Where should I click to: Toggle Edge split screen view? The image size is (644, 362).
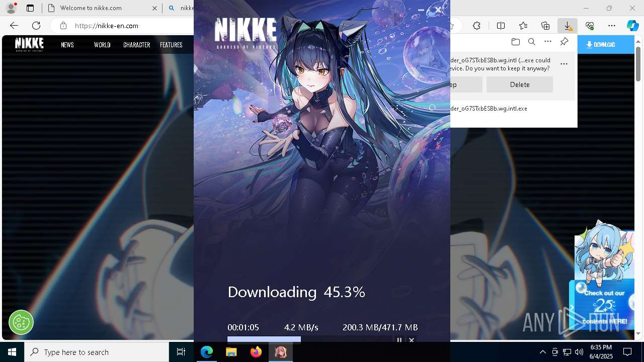pos(501,26)
